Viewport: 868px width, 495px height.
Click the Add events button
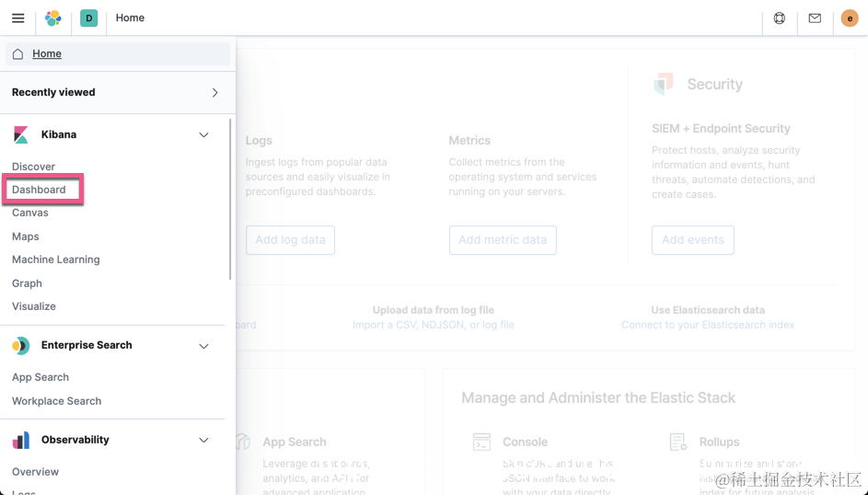click(692, 240)
